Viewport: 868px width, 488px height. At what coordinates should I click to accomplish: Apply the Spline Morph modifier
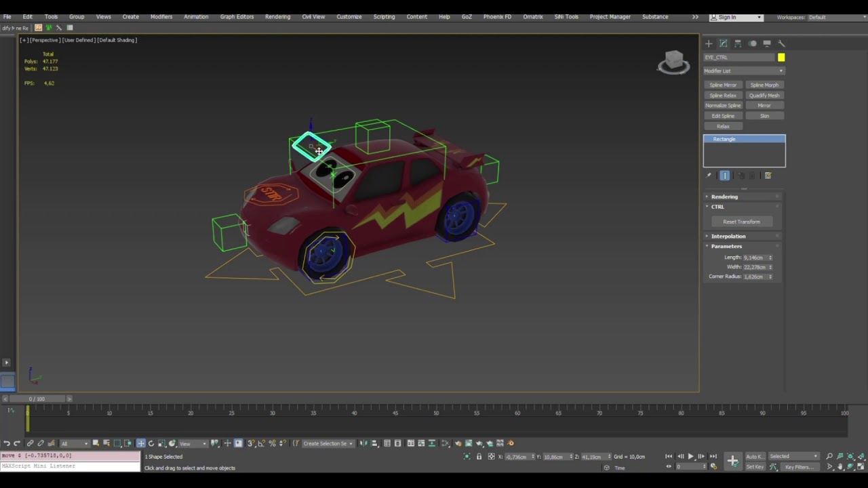pos(764,85)
